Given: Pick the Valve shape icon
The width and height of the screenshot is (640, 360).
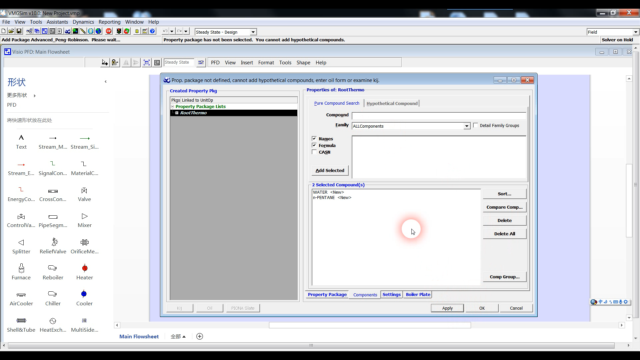Looking at the screenshot, I should click(84, 190).
